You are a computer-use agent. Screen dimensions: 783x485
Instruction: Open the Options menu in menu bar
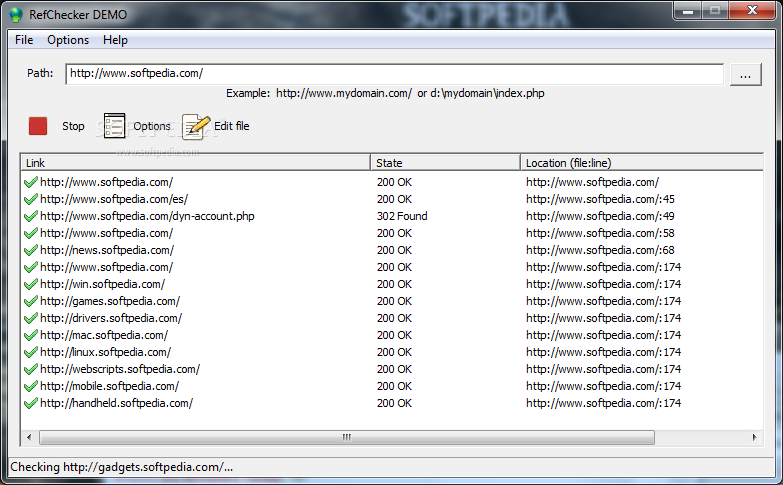point(68,40)
